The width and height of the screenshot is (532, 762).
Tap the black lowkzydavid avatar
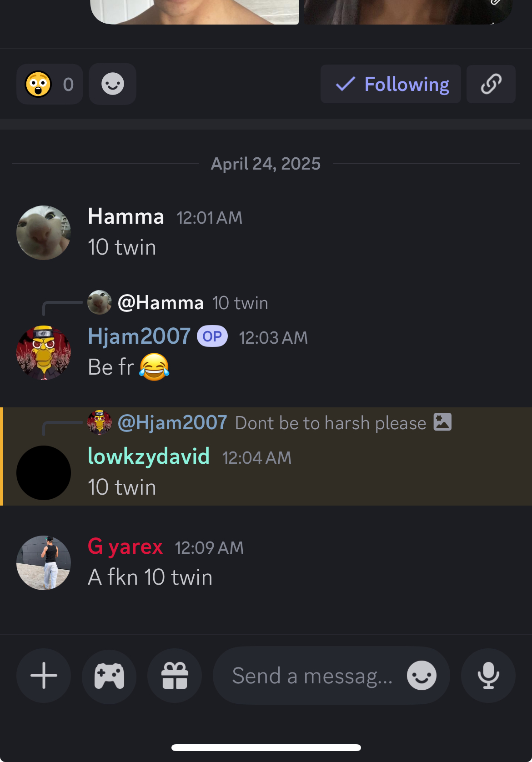tap(44, 473)
